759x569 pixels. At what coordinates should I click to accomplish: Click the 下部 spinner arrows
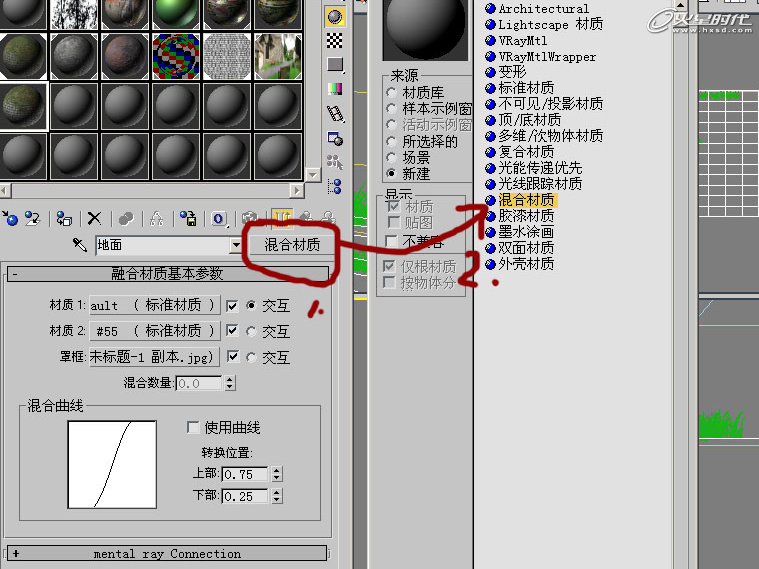[x=276, y=496]
